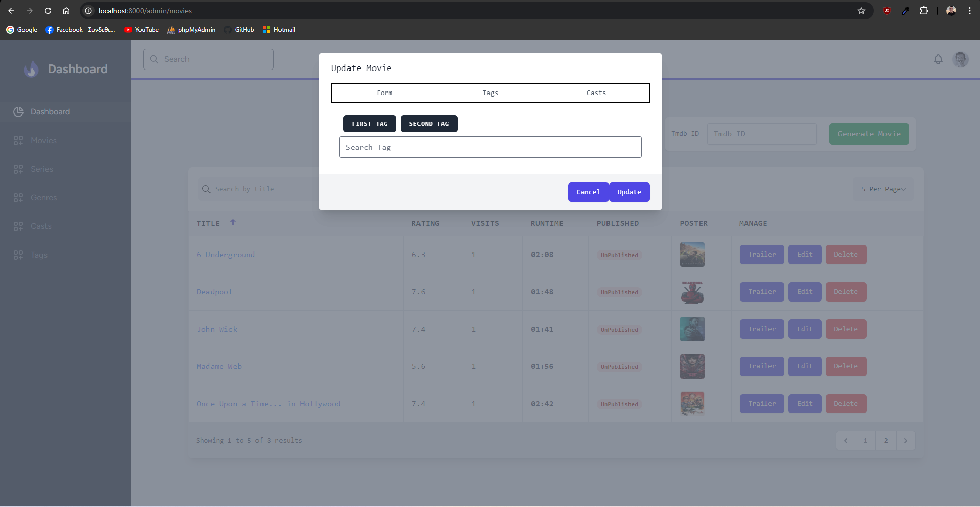Screen dimensions: 980x507
Task: Open the Deadpool poster thumbnail
Action: click(x=692, y=292)
